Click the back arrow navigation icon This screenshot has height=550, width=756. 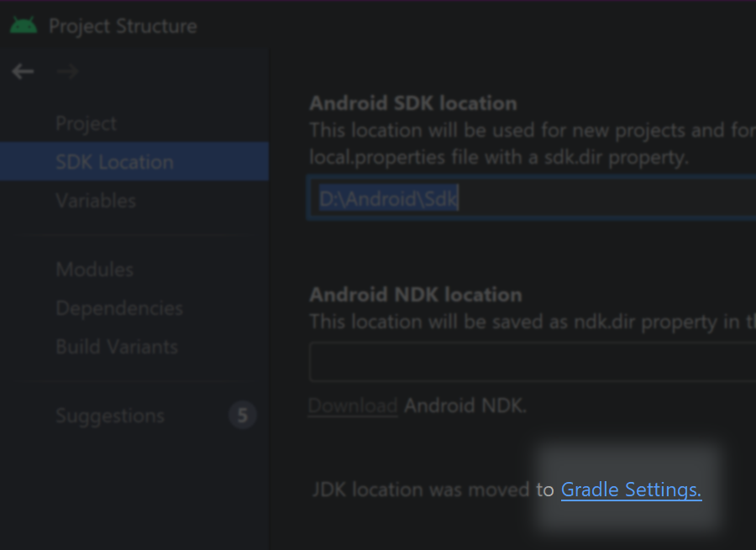click(23, 72)
